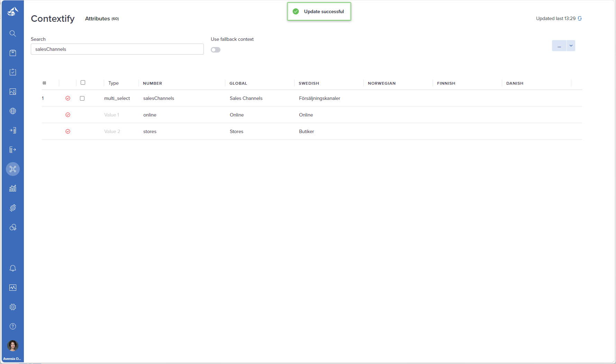Viewport: 616px width, 364px height.
Task: Click the ellipsis actions button
Action: [x=559, y=46]
